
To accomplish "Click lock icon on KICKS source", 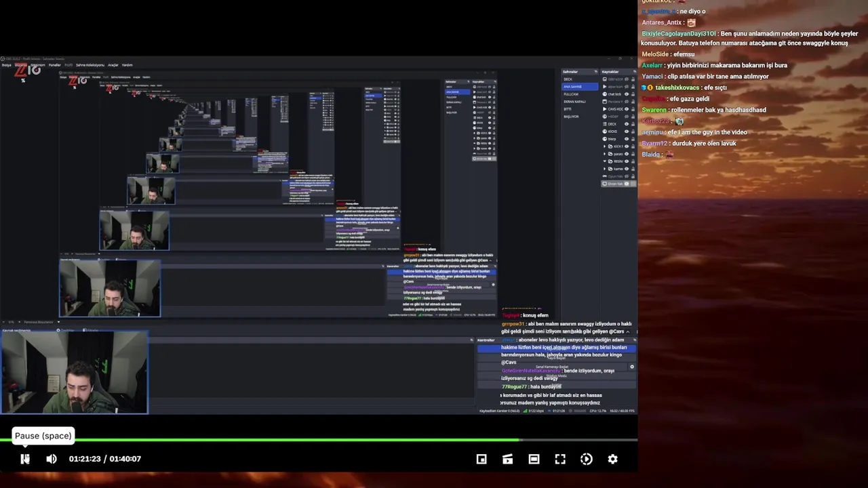I will click(633, 131).
